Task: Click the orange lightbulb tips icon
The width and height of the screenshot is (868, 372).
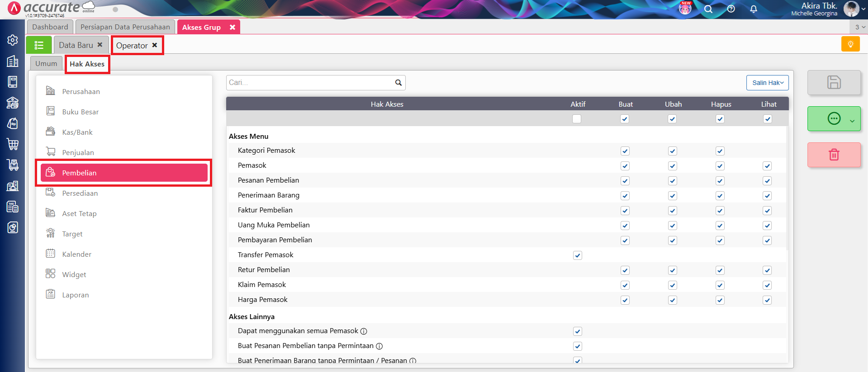Action: 850,44
